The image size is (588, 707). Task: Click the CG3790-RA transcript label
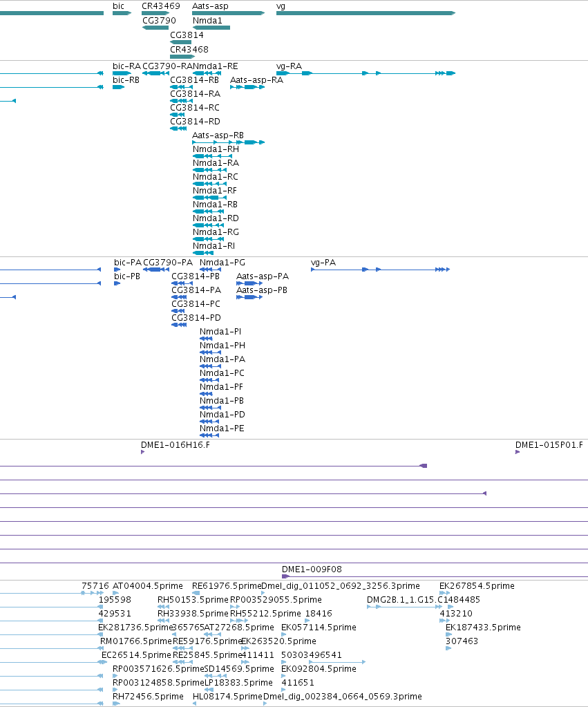tap(167, 66)
